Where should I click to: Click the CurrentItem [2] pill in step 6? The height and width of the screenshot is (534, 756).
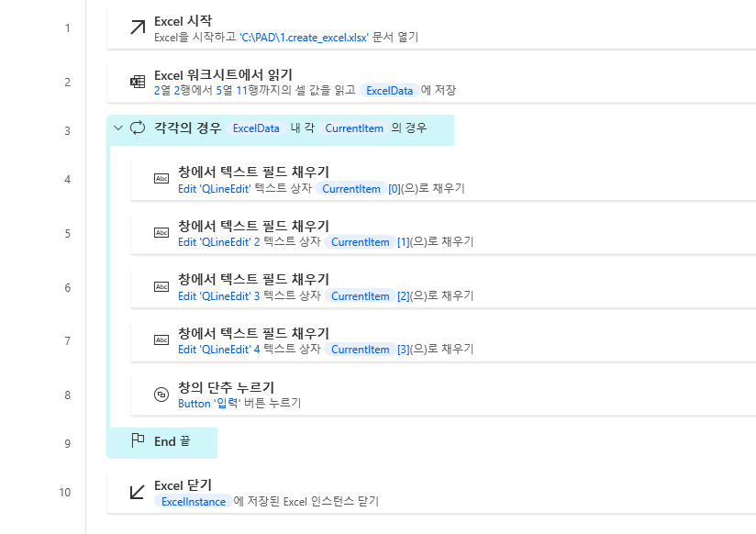(x=360, y=295)
